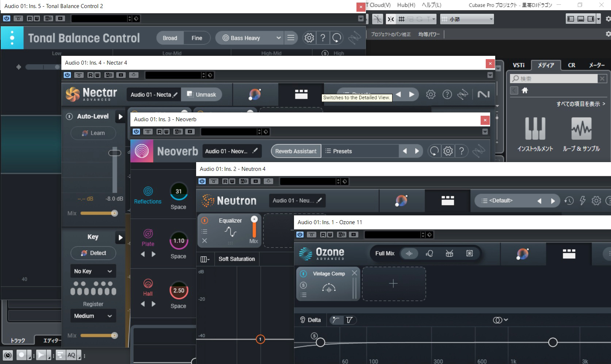Open Neoverb help icon
The height and width of the screenshot is (364, 611).
pos(462,151)
